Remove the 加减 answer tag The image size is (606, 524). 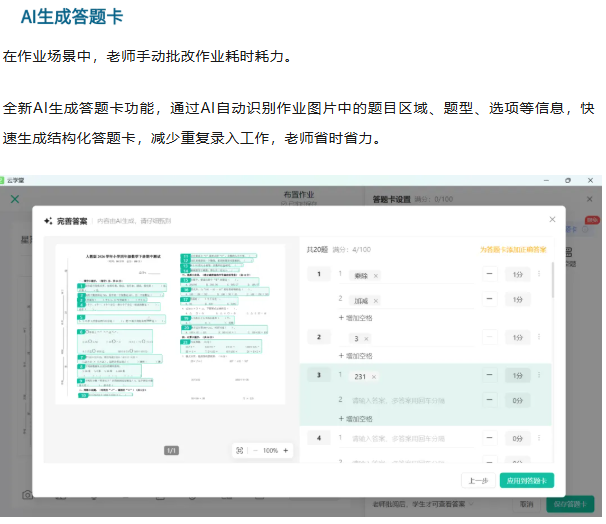(x=375, y=301)
